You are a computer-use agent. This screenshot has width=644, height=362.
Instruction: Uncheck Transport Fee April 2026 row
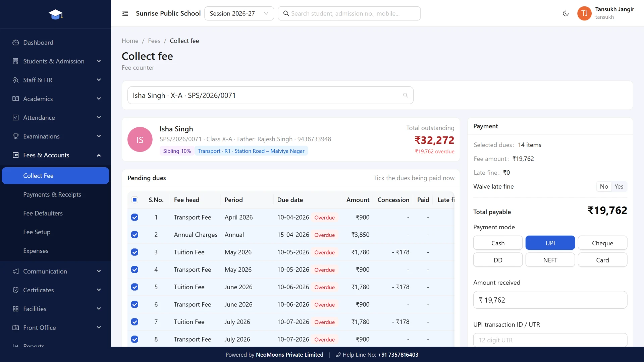point(135,217)
